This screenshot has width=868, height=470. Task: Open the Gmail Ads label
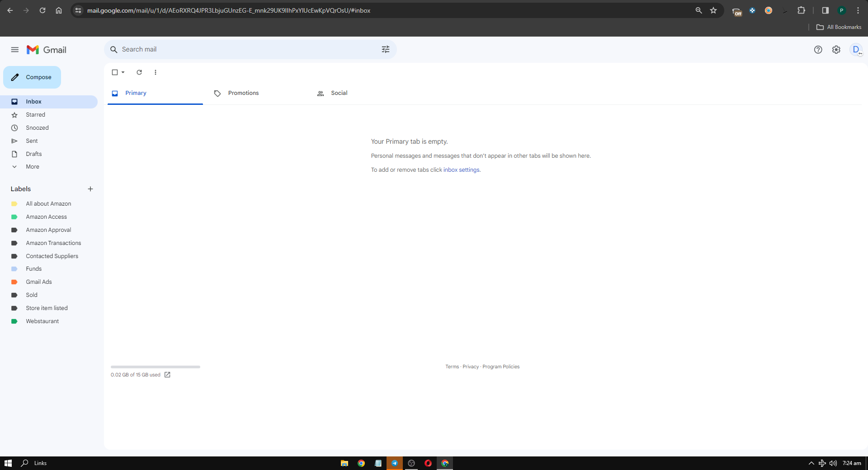coord(49,282)
